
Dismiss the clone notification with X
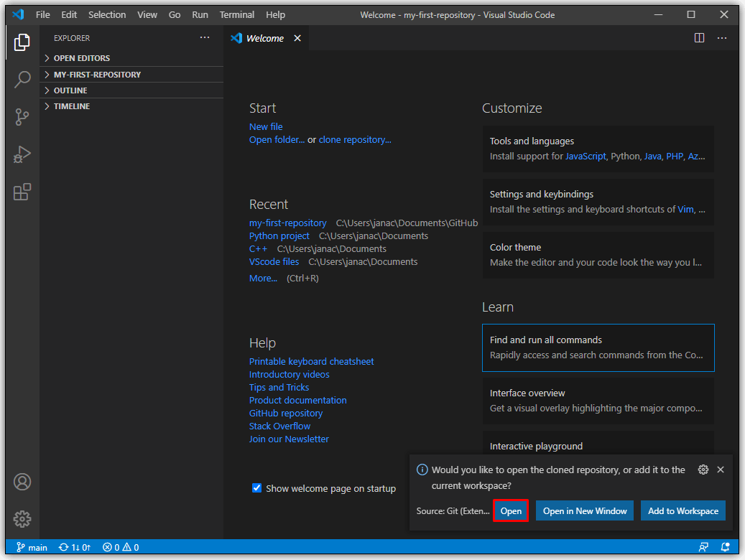721,470
